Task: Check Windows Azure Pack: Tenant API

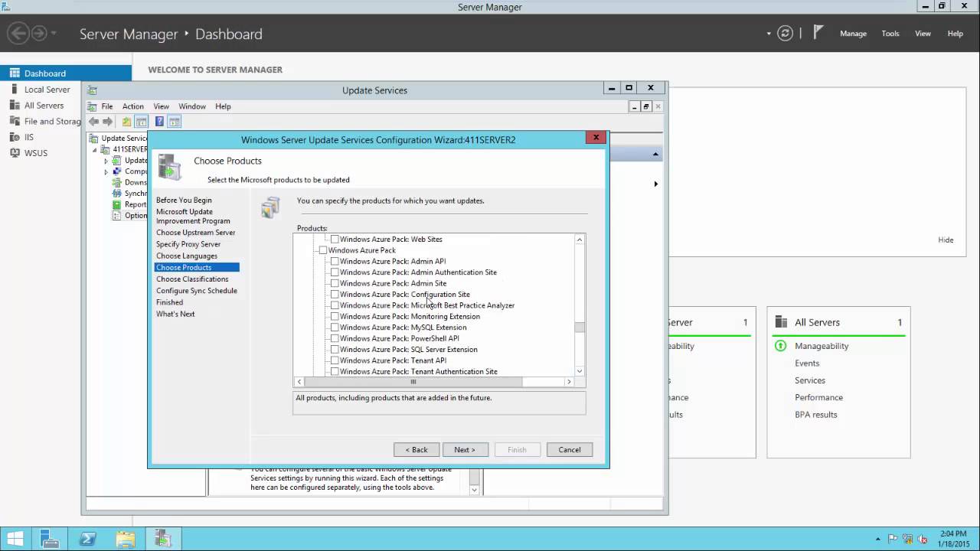Action: pos(335,360)
